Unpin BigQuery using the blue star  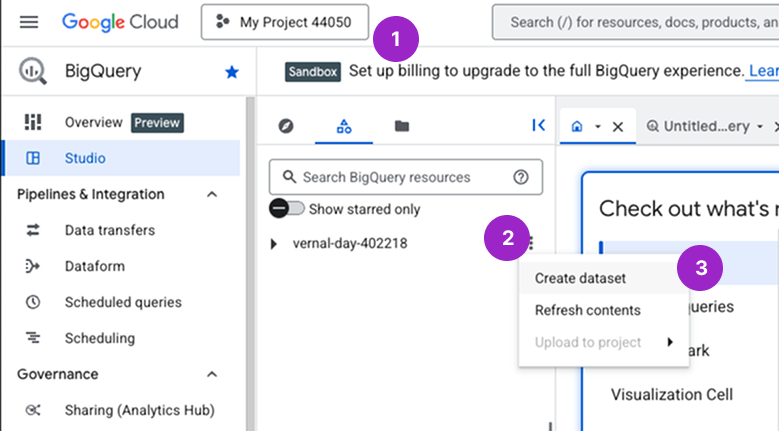232,72
